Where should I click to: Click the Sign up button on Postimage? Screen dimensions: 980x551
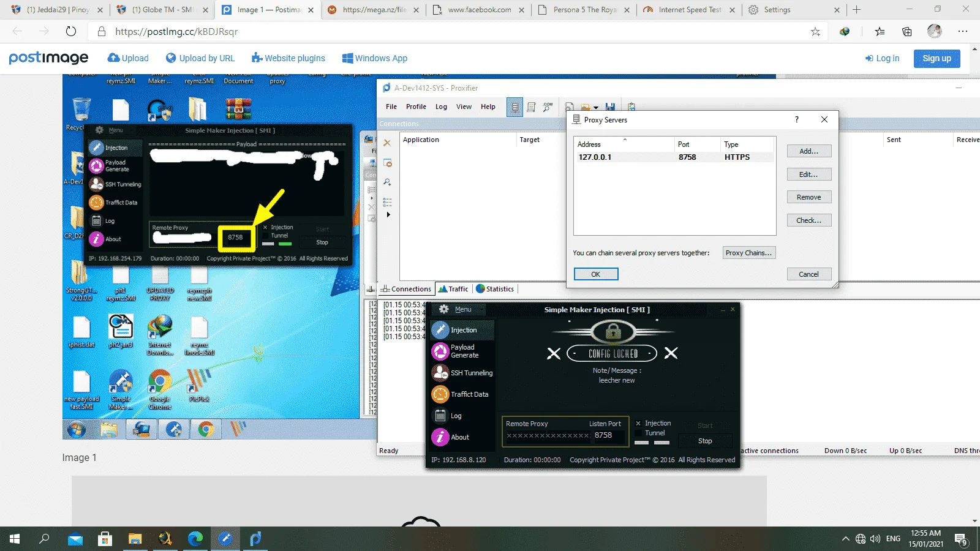937,59
